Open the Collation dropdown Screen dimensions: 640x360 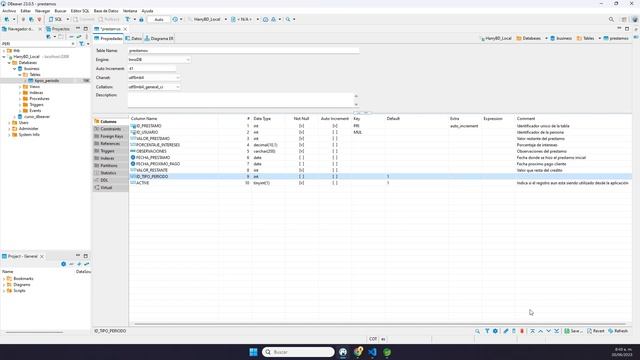178,87
